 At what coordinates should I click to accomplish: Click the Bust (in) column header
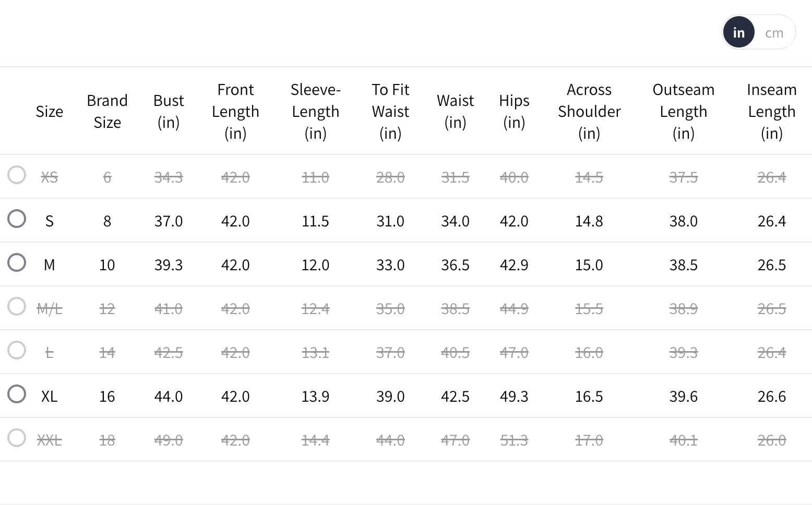[x=169, y=111]
